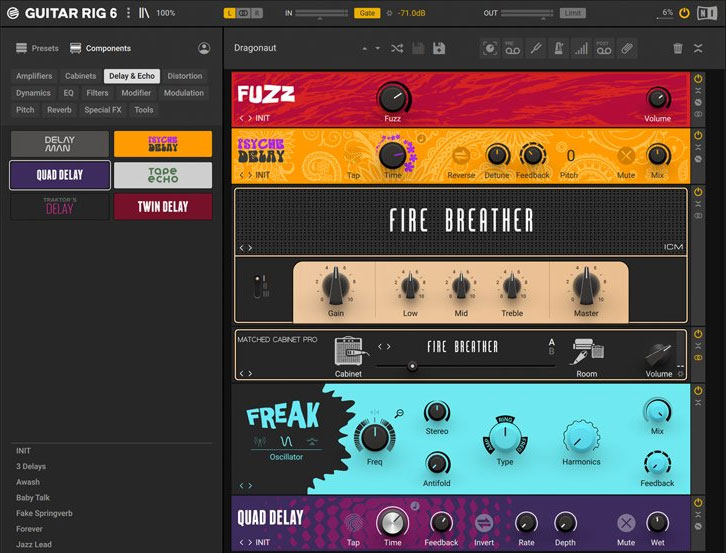Toggle the main power button in header
This screenshot has width=726, height=553.
(x=684, y=13)
